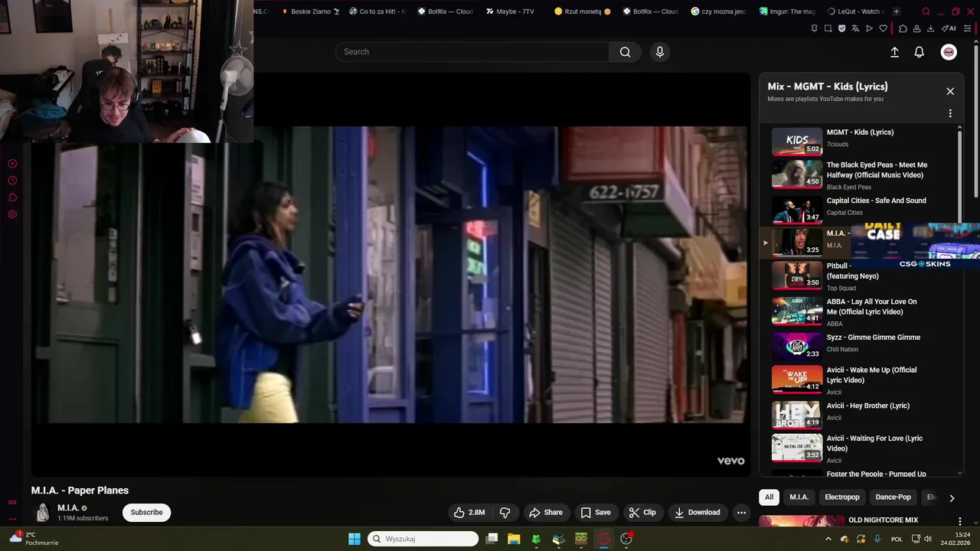This screenshot has height=551, width=980.
Task: Open the Opera GX taskbar icon
Action: point(604,539)
